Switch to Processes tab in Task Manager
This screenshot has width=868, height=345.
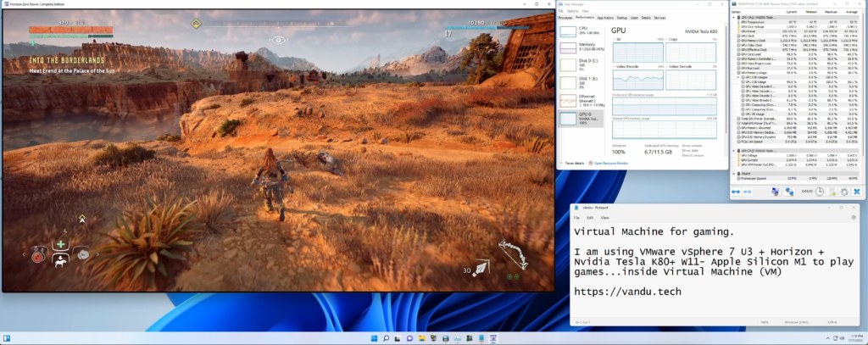[x=565, y=18]
